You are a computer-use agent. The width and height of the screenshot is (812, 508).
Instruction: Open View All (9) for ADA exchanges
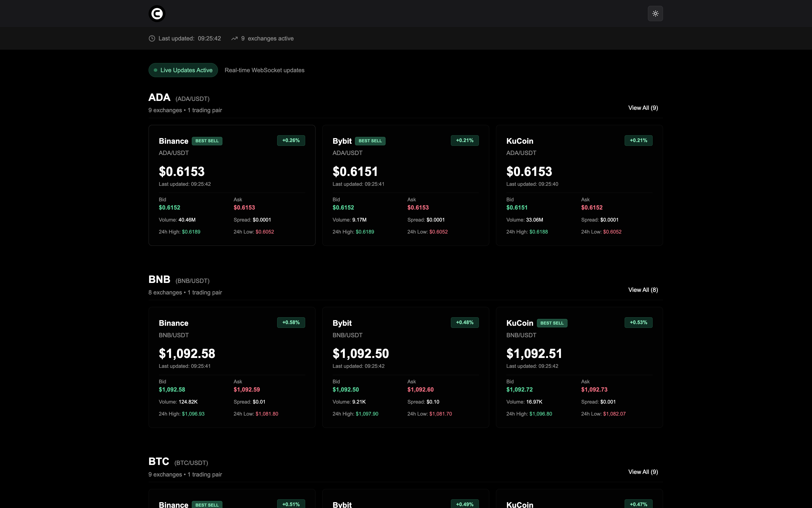pos(643,108)
